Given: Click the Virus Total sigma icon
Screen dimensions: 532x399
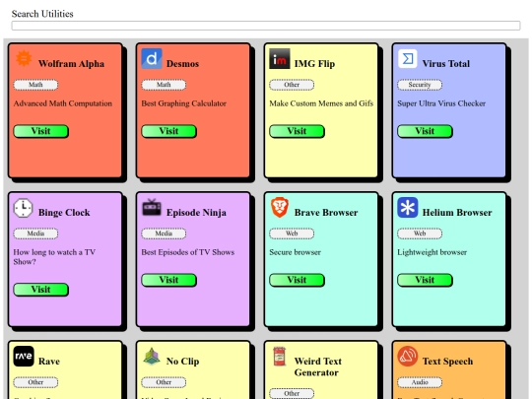Looking at the screenshot, I should coord(407,58).
